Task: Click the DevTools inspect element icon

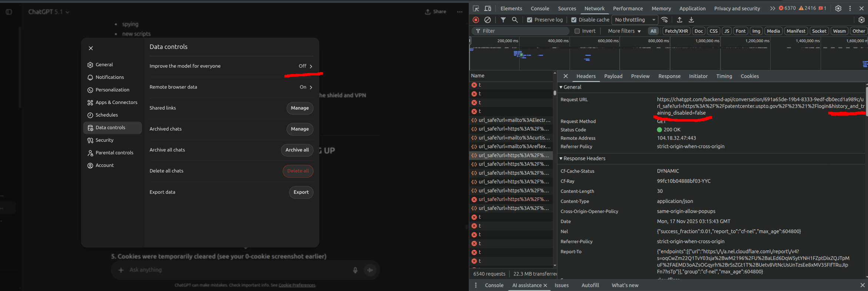Action: pos(476,9)
